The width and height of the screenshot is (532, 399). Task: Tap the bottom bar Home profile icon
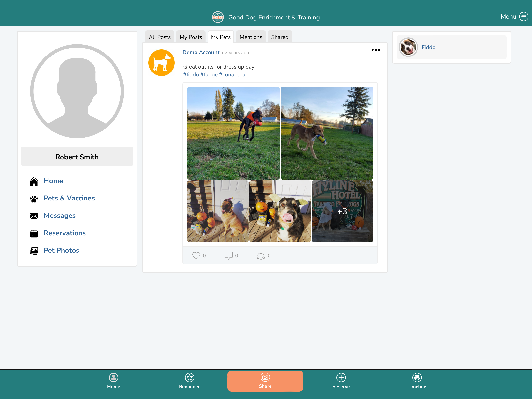pos(114,377)
